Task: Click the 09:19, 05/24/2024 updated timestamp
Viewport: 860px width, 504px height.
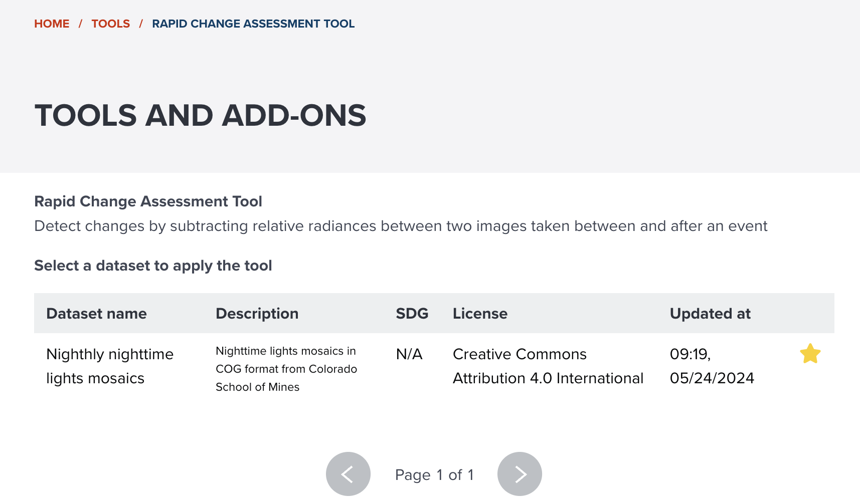Action: click(712, 366)
